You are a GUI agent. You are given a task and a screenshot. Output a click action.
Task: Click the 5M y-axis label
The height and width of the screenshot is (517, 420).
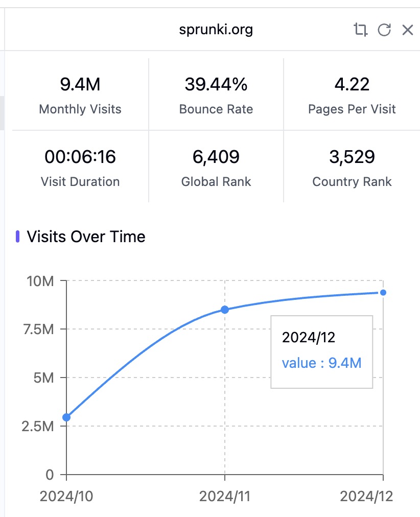point(43,378)
